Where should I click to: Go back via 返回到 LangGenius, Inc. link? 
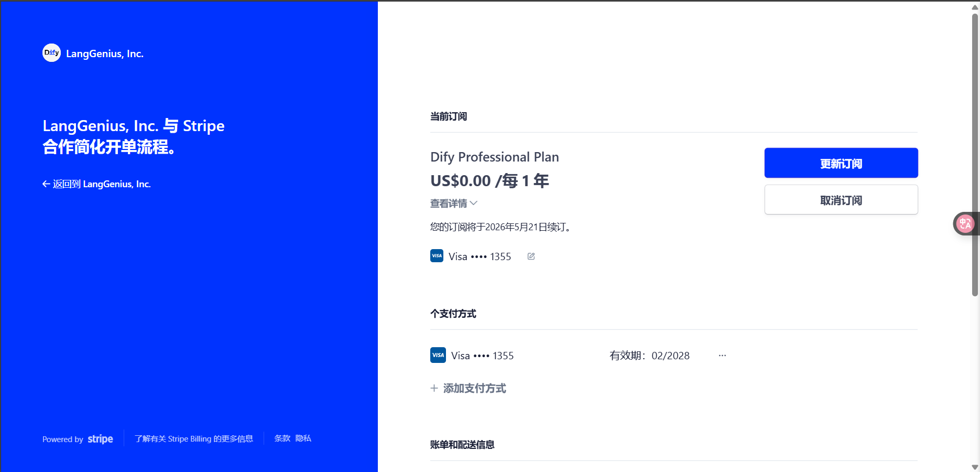(x=102, y=184)
